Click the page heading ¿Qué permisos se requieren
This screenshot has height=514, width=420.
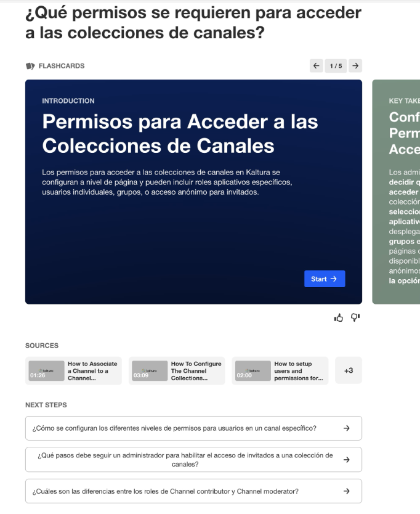(x=193, y=23)
